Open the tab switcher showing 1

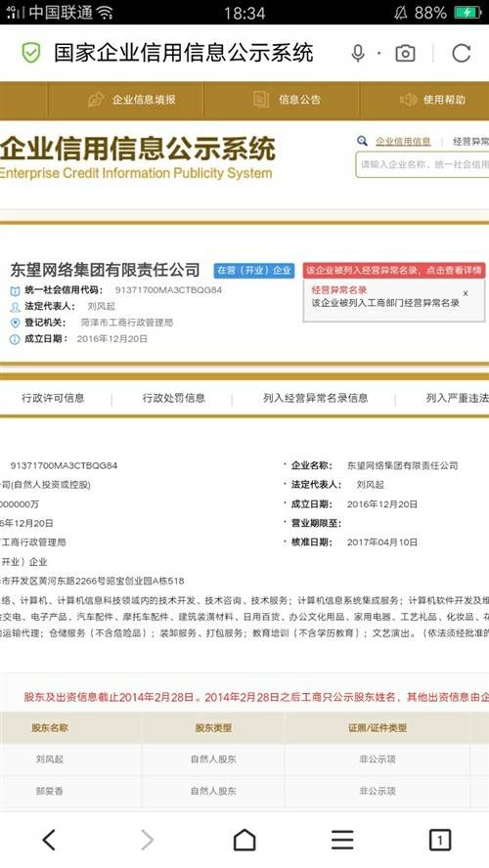coord(440,840)
